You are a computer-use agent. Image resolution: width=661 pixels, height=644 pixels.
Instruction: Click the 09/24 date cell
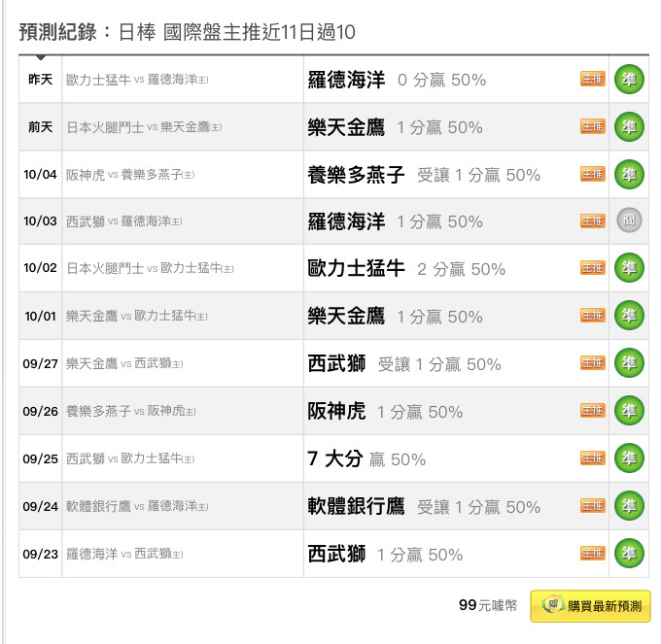click(x=41, y=506)
